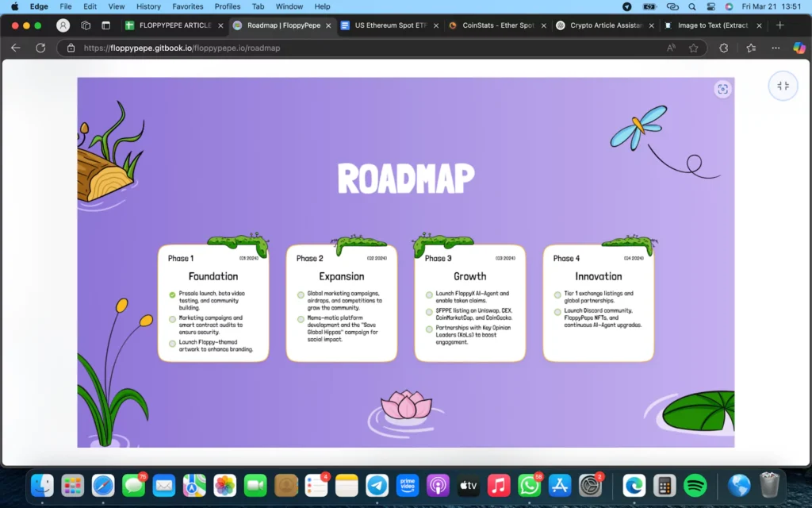Open the Trash in the dock
Image resolution: width=812 pixels, height=508 pixels.
769,486
